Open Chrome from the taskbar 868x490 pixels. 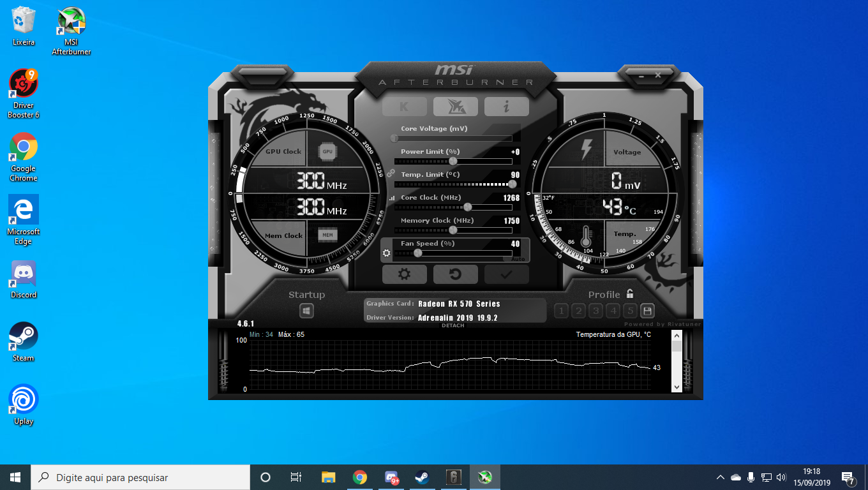(360, 477)
